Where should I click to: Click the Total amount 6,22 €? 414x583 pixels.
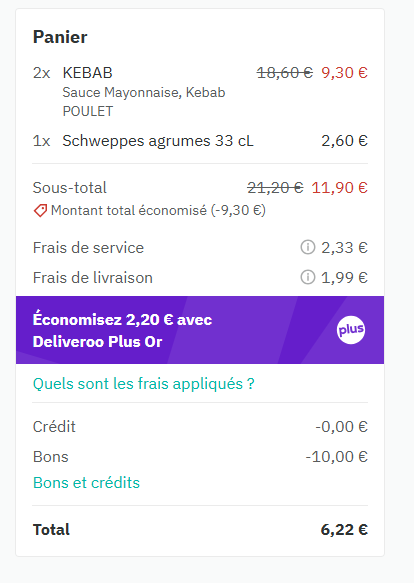344,529
